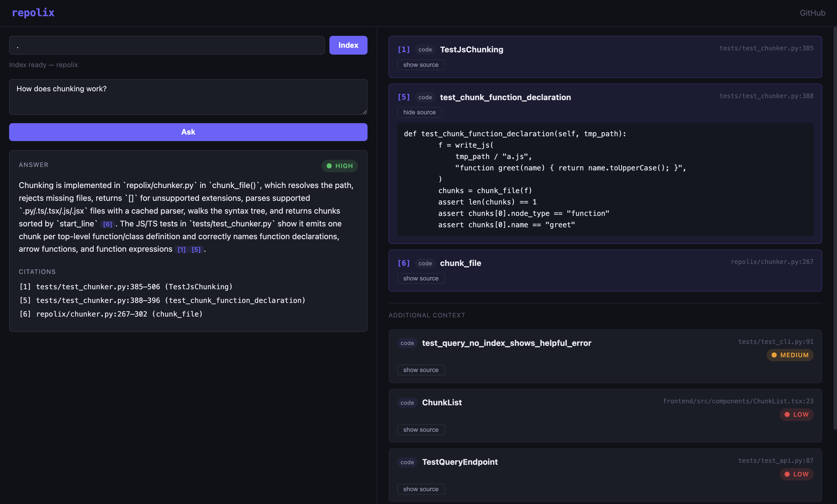
Task: Hide source of test_chunk_function_declaration
Action: pyautogui.click(x=419, y=112)
